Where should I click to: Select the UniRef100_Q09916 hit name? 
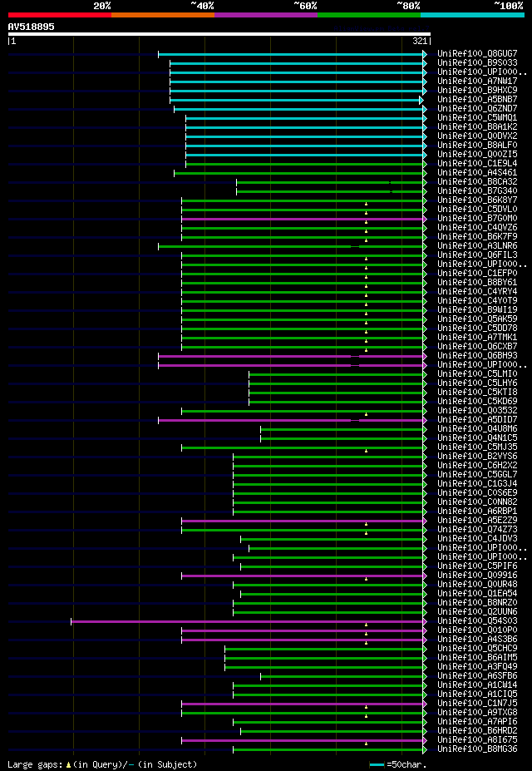pyautogui.click(x=477, y=576)
